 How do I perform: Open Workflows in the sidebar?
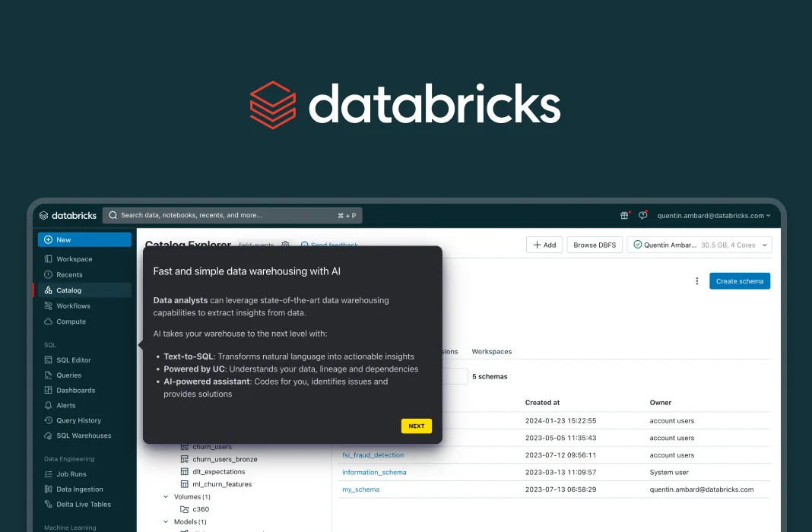tap(73, 306)
